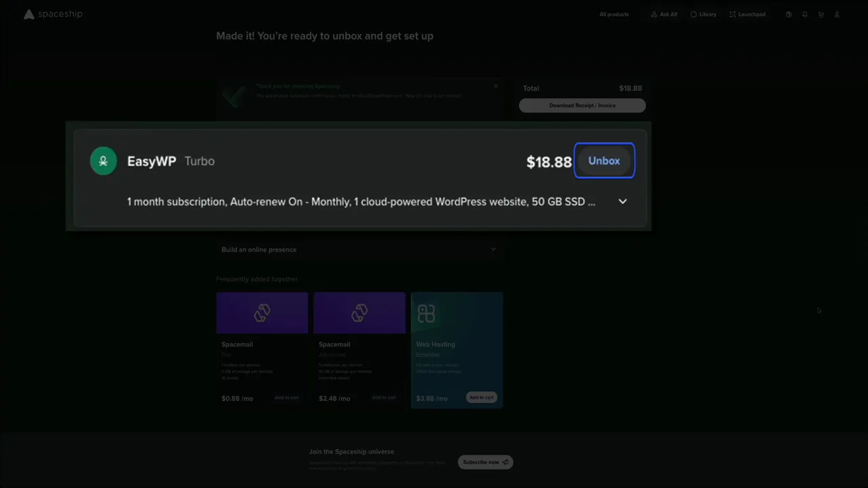Open the notifications bell
Screen dimensions: 868x488
coord(805,14)
